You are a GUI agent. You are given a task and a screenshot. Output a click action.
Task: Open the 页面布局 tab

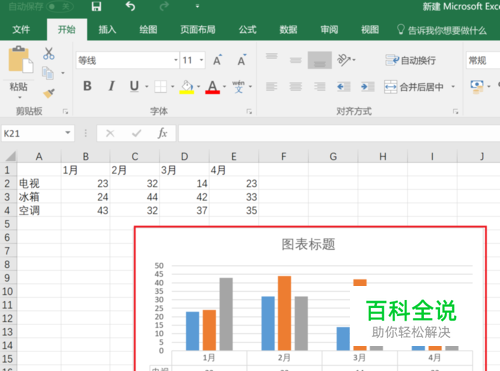[x=198, y=30]
